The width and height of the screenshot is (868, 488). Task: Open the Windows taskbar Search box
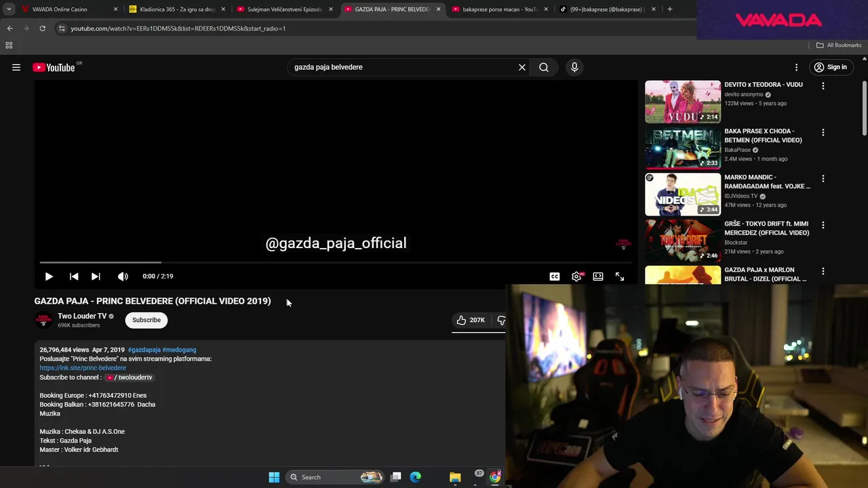[x=336, y=477]
